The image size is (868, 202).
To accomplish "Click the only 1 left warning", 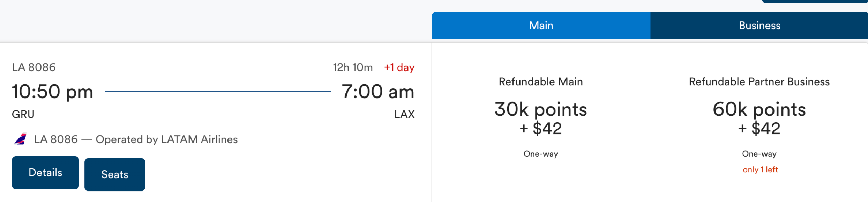I will coord(760,169).
